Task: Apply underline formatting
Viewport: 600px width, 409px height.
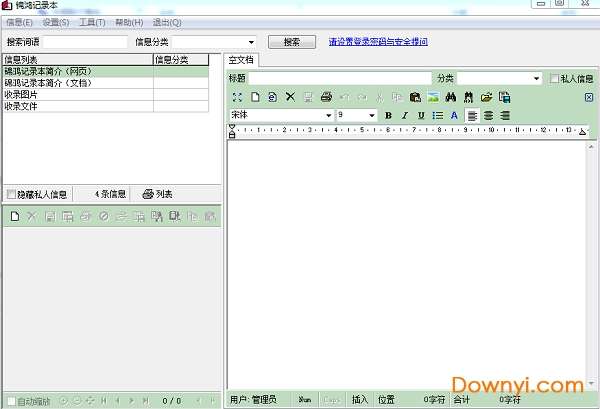Action: (x=421, y=115)
